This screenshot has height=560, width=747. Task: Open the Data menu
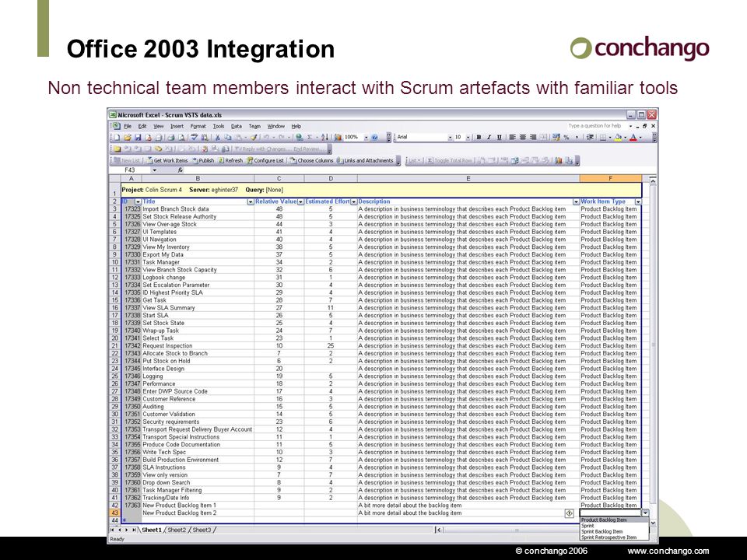pyautogui.click(x=237, y=126)
